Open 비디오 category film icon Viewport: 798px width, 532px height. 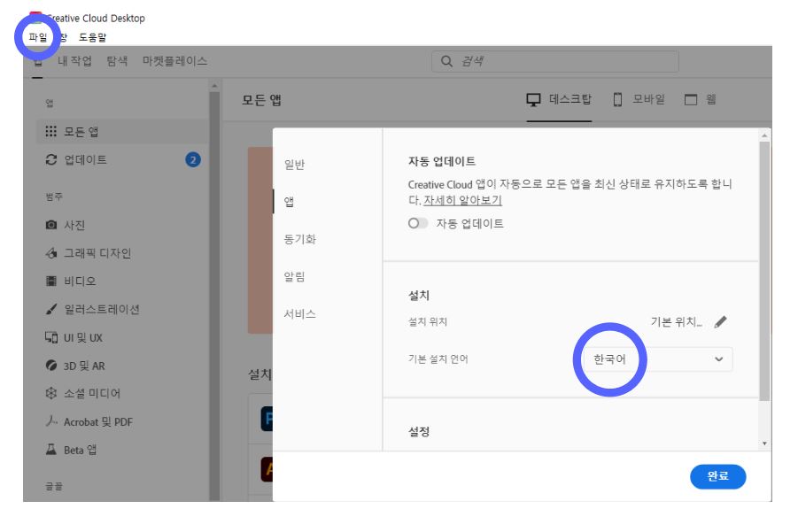click(50, 281)
